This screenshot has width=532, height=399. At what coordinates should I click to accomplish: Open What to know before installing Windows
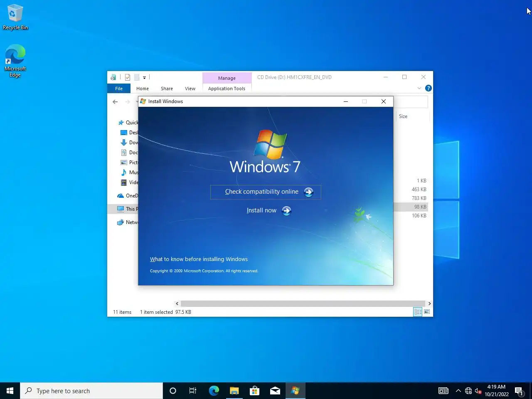[x=199, y=259]
